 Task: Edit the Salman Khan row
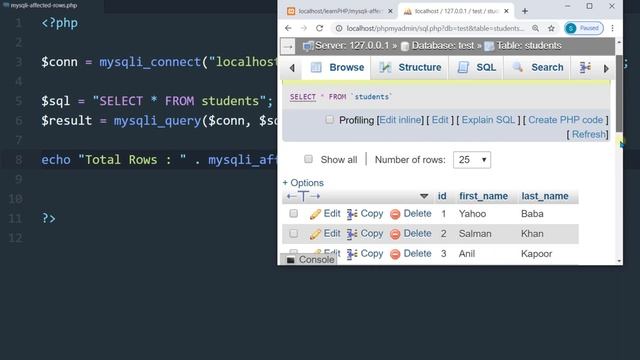click(325, 234)
